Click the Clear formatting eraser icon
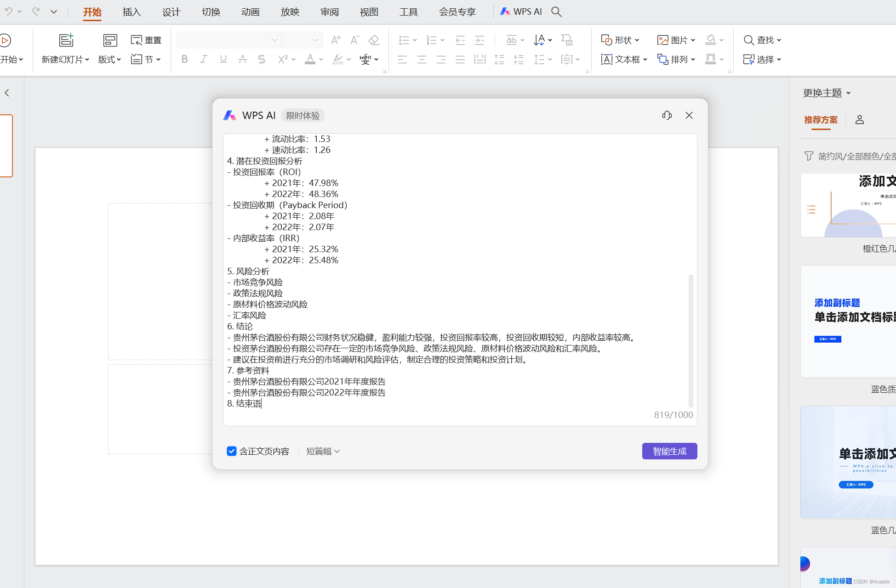 pyautogui.click(x=374, y=40)
